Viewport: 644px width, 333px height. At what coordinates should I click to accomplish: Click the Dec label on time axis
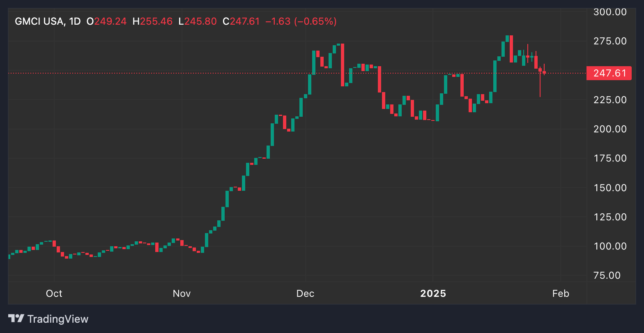[x=305, y=294]
